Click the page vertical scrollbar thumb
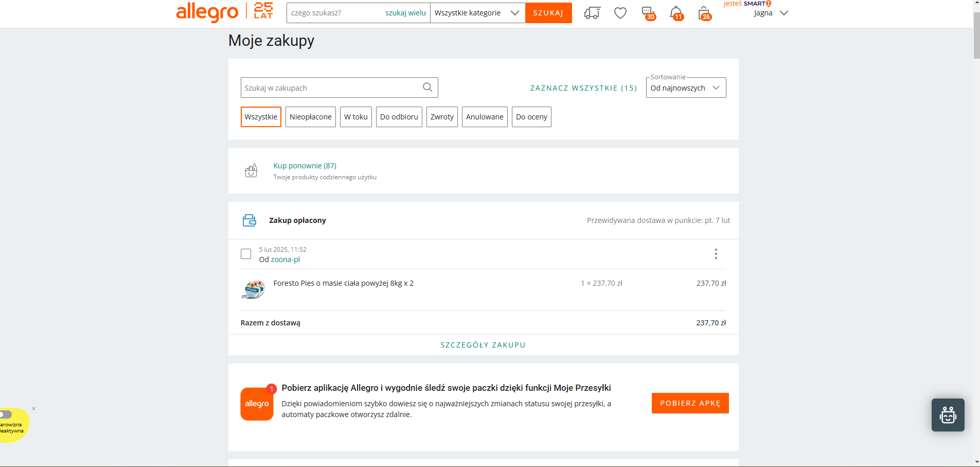Screen dimensions: 980x467 [976, 36]
